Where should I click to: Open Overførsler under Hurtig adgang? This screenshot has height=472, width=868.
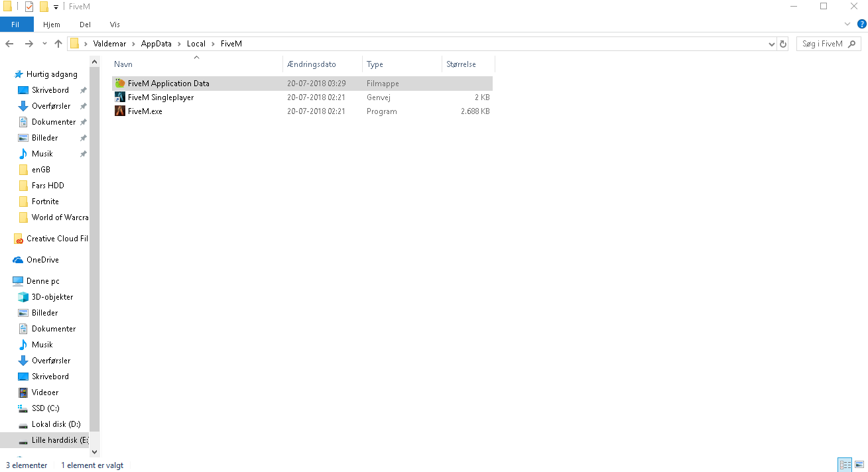pyautogui.click(x=51, y=106)
